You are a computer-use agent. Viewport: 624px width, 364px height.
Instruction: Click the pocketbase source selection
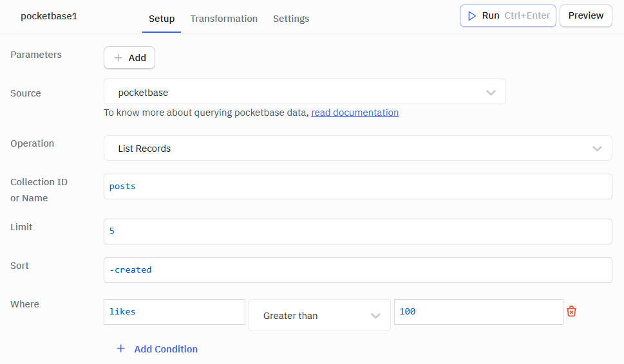(296, 92)
